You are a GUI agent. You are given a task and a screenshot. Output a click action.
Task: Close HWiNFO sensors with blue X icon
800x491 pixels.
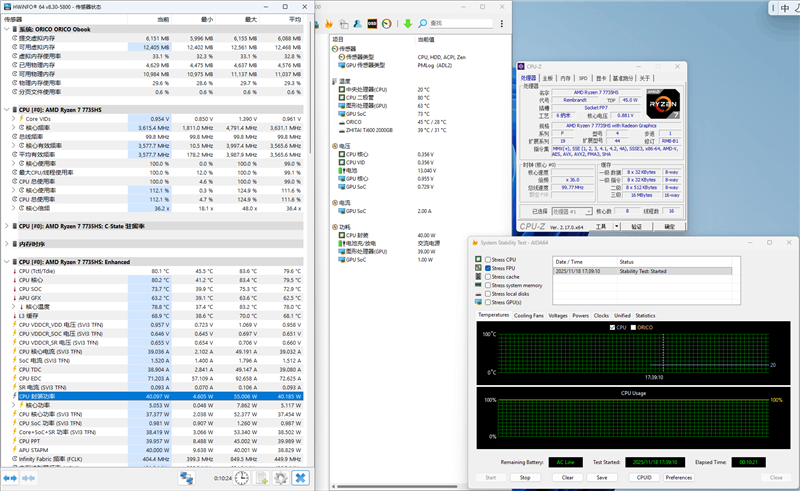click(300, 478)
